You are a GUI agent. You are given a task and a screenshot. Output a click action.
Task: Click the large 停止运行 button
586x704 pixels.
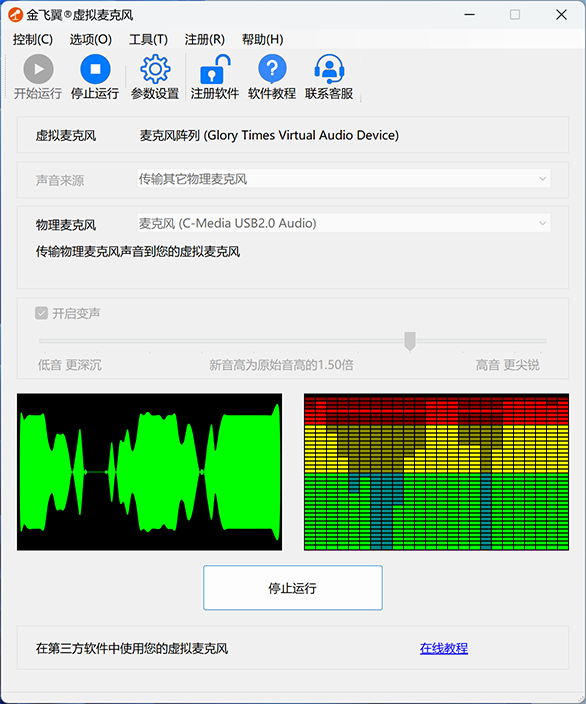click(293, 588)
